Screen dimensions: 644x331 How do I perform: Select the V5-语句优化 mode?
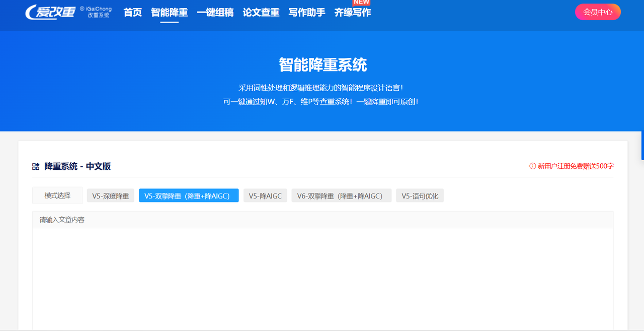click(420, 195)
